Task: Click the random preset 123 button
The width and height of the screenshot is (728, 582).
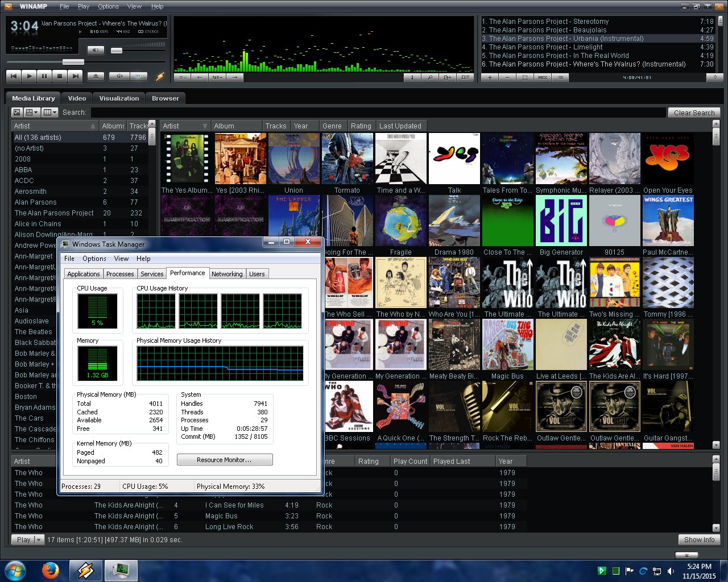Action: pos(217,77)
